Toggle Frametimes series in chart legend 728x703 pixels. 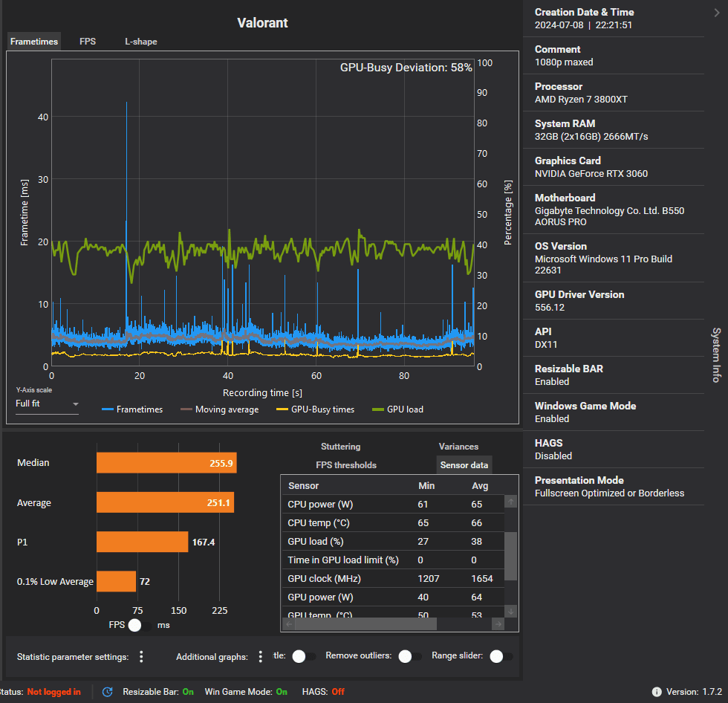point(132,409)
